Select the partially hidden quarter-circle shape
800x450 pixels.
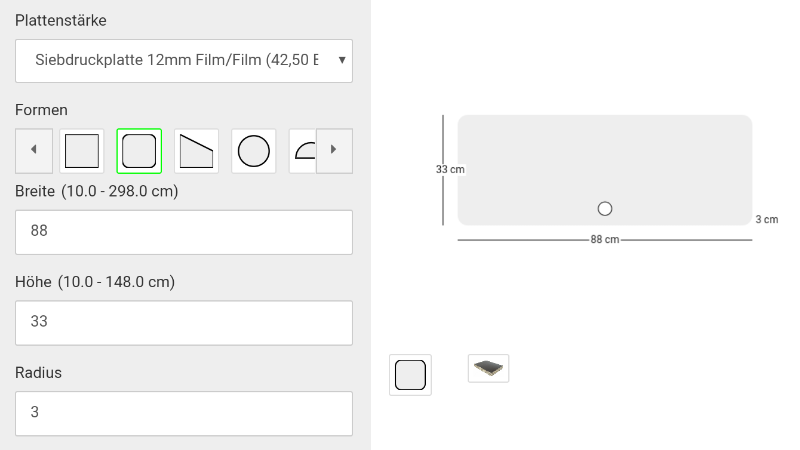(303, 151)
